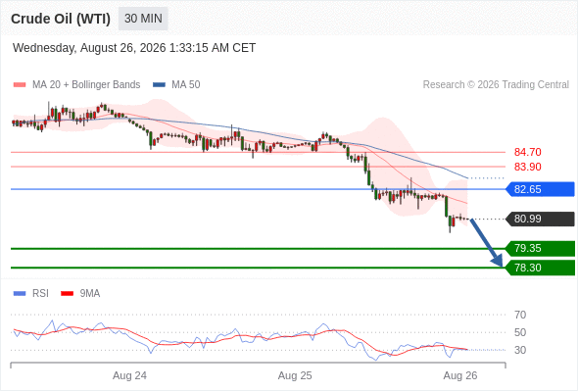Click the 80.99 current price tag

[x=540, y=220]
